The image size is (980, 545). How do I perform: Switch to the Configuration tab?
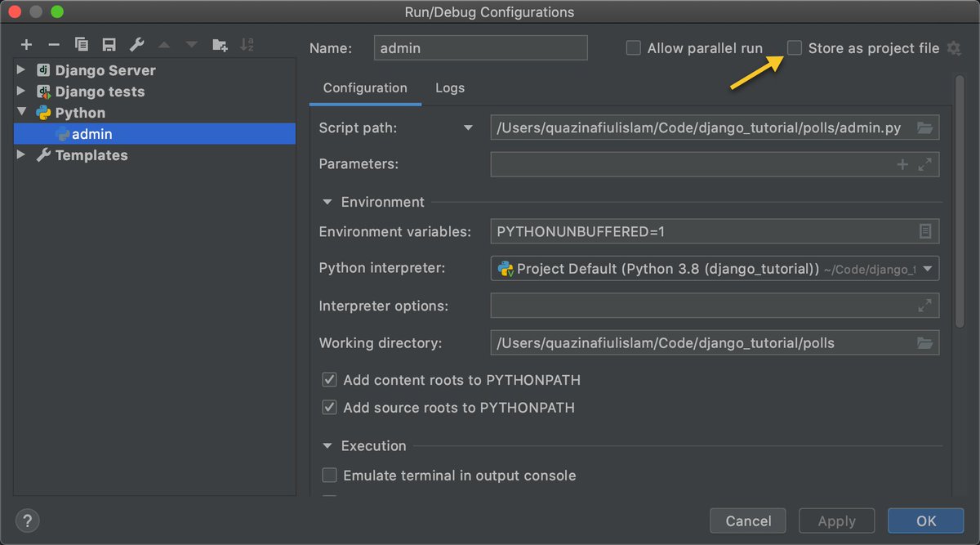coord(365,88)
